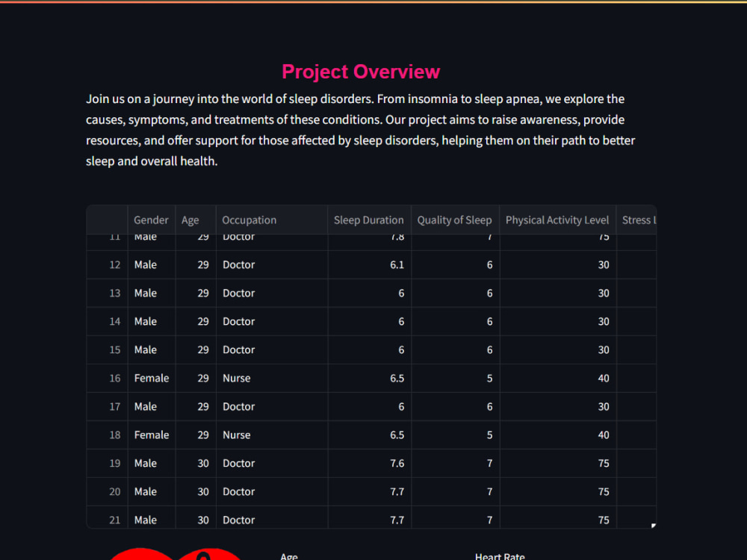Screen dimensions: 747x560
Task: Click Female gender cell in row 16
Action: pyautogui.click(x=152, y=378)
